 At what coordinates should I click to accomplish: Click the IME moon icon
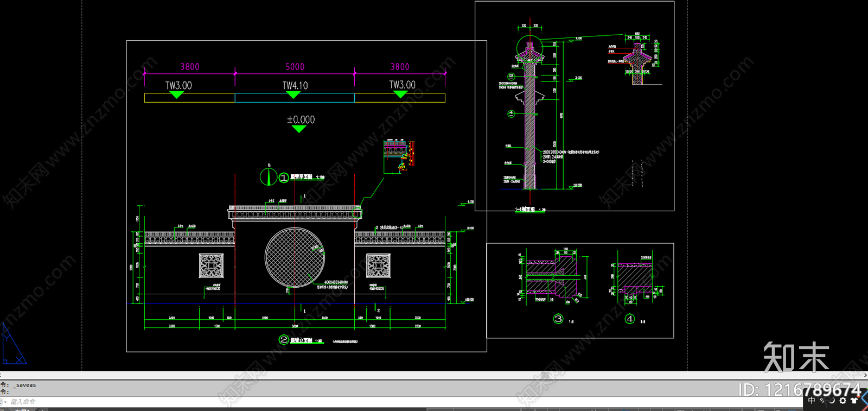pyautogui.click(x=832, y=401)
